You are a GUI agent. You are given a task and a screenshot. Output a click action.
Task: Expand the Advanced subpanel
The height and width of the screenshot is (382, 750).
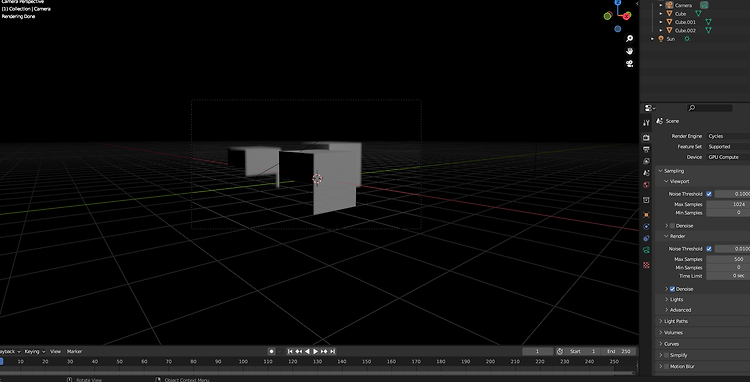(666, 310)
